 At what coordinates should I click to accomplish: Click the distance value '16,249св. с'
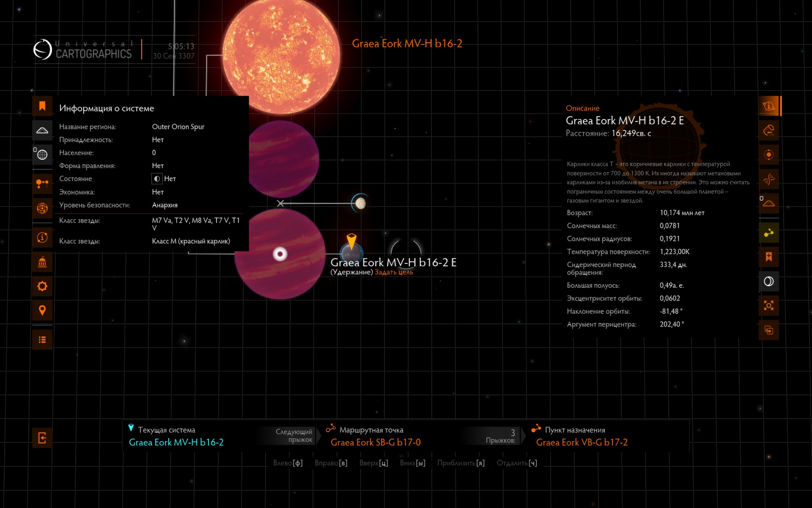(631, 133)
